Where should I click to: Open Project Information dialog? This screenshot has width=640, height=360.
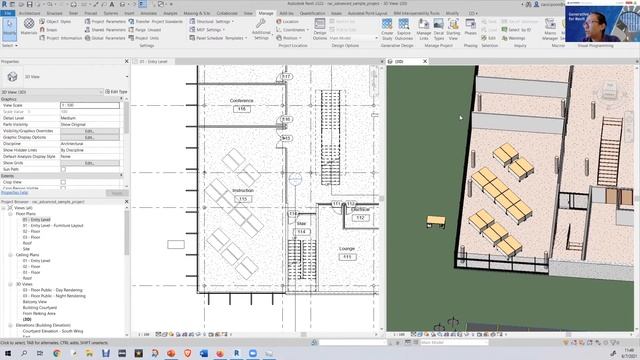click(60, 38)
